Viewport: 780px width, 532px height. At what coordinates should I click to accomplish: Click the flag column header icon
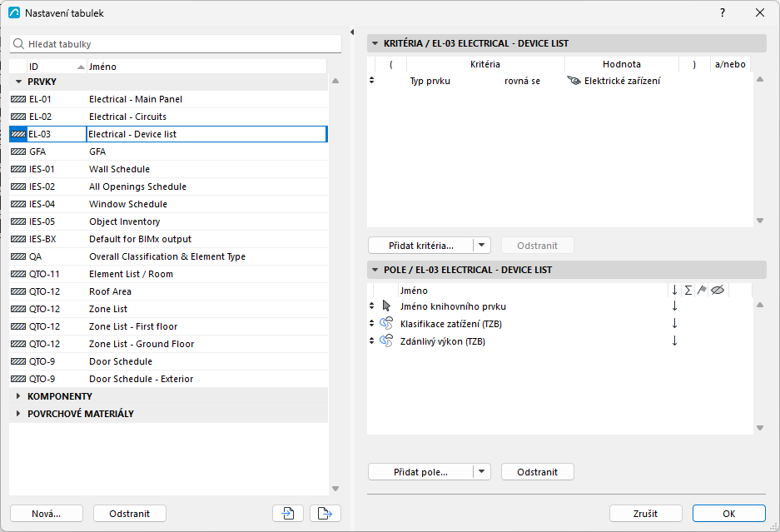702,290
